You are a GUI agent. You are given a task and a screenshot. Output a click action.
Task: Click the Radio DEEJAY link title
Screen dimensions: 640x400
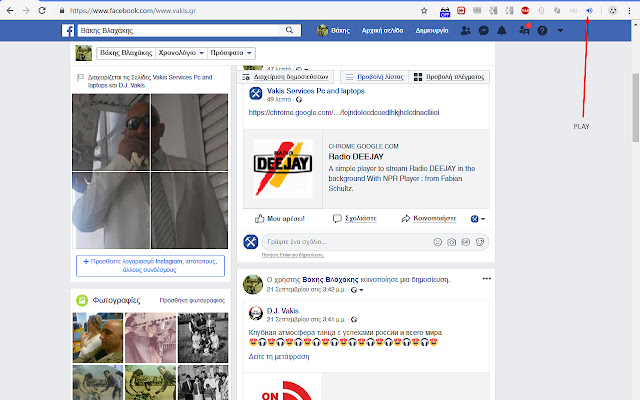pos(356,157)
